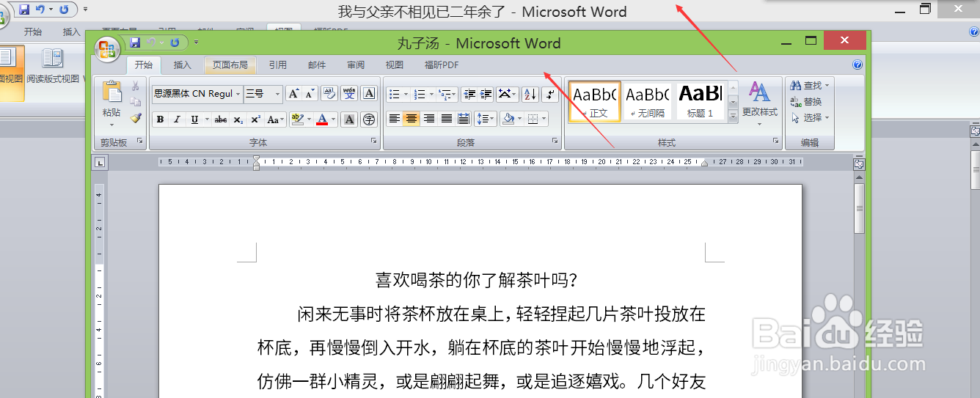Align text right
The image size is (980, 398).
[429, 119]
